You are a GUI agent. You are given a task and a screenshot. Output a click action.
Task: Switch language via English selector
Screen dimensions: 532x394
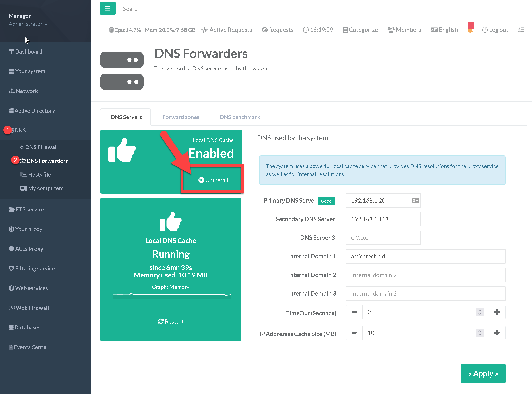[444, 30]
